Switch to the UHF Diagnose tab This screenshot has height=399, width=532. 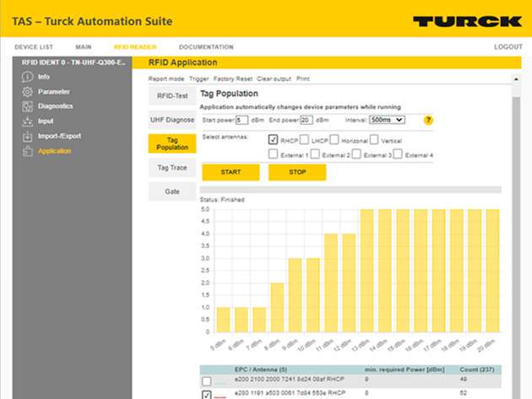tap(172, 120)
